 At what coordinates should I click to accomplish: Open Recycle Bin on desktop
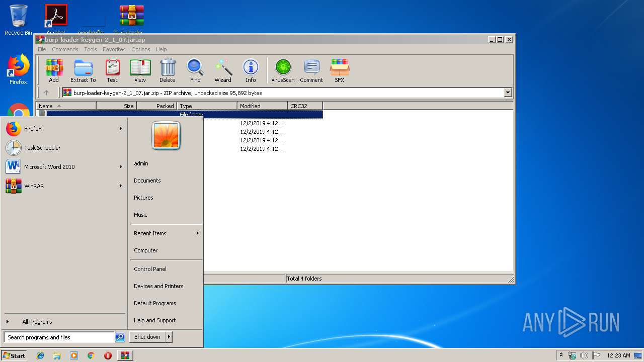tap(18, 20)
